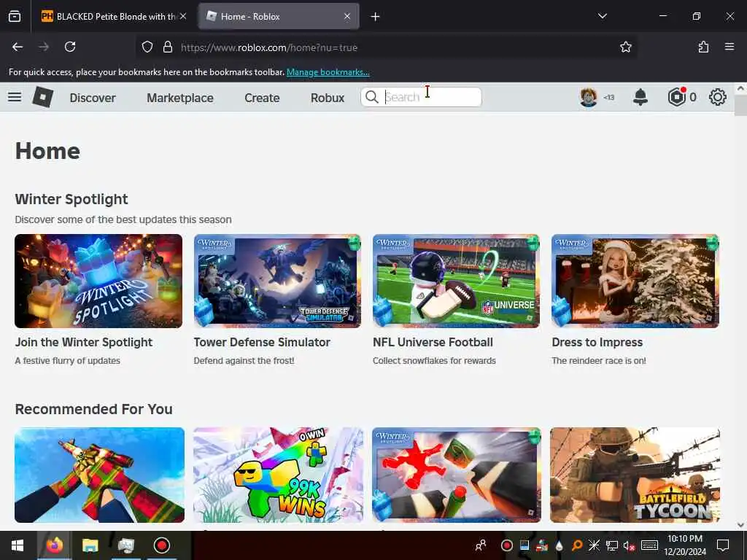747x560 pixels.
Task: Open the clock showing 10:10 PM
Action: [x=685, y=545]
